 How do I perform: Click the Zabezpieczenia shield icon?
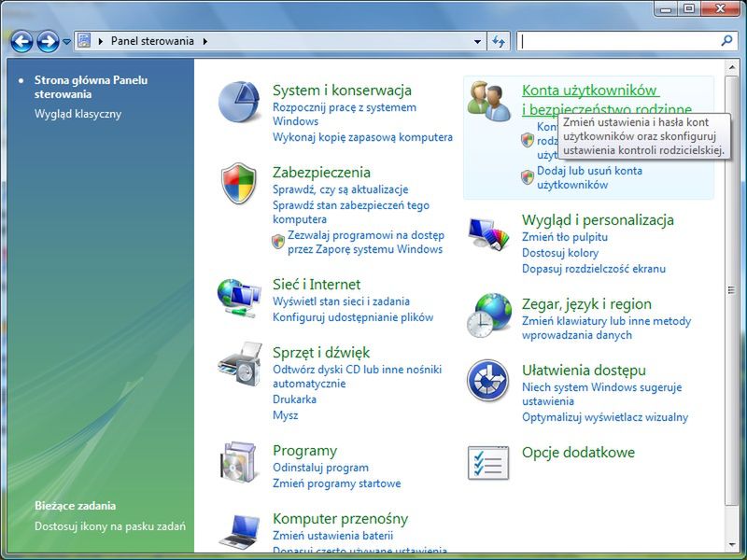point(239,183)
